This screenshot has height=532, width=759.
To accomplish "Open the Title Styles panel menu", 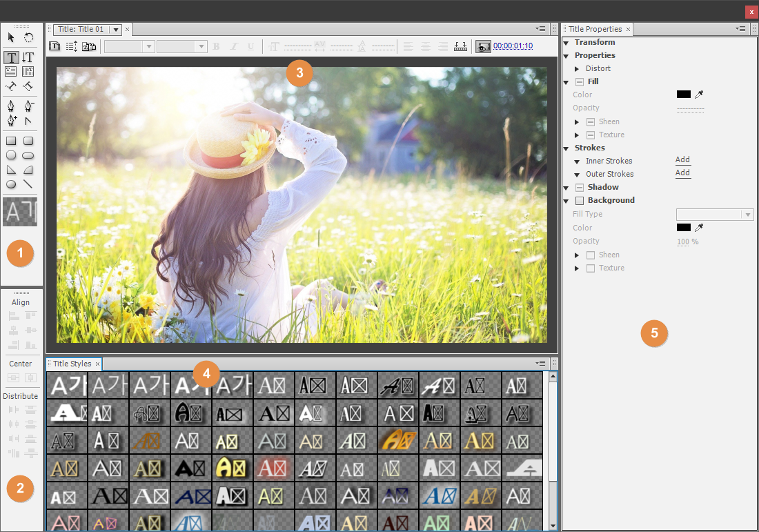I will pos(541,364).
